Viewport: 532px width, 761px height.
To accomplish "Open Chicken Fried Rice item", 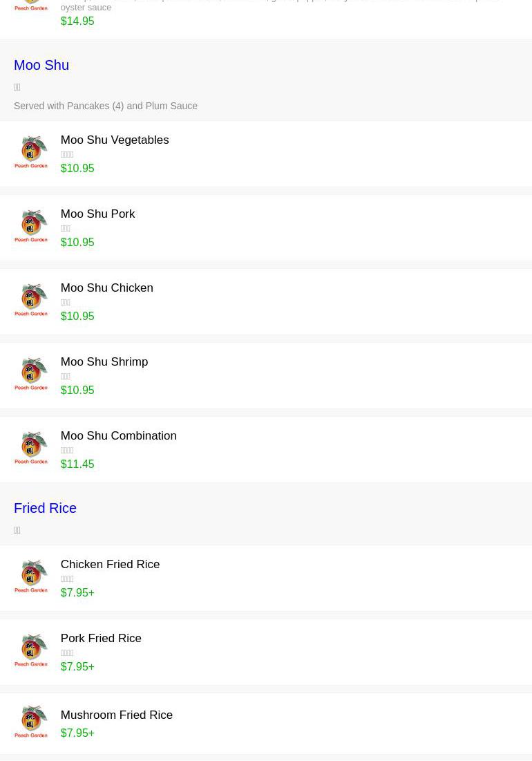I will (110, 564).
